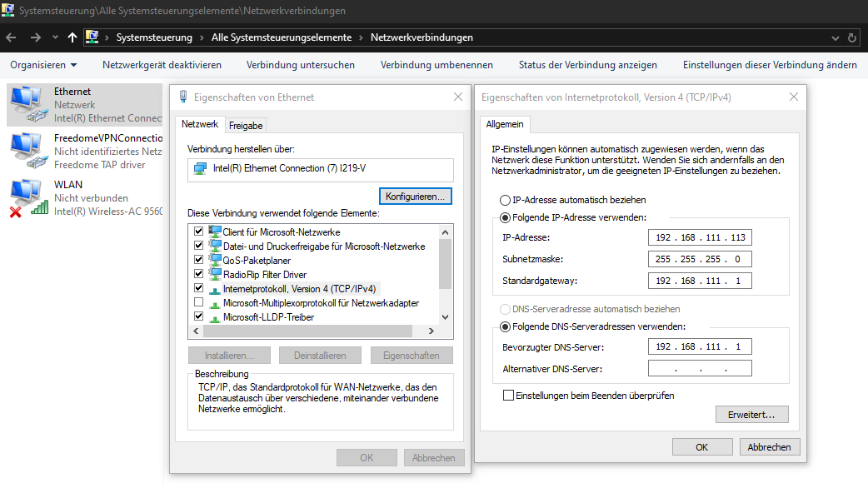
Task: Close the TCP/IPv4 properties dialog
Action: (794, 97)
